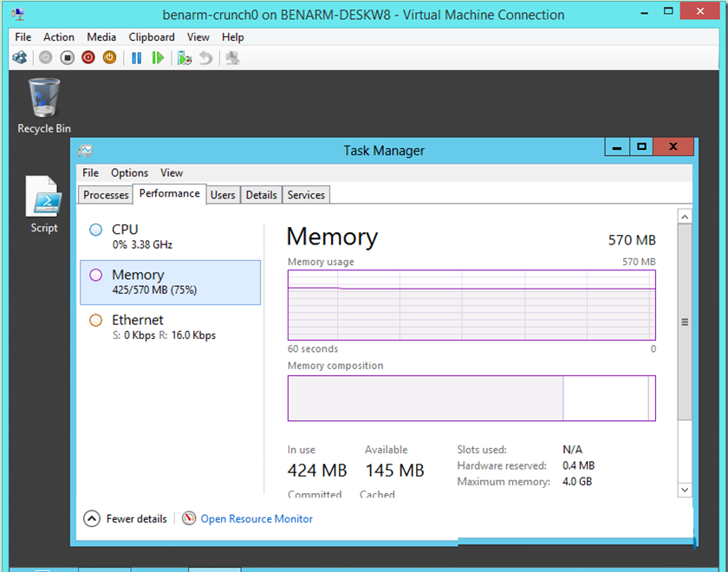Click the Resource Monitor icon
The image size is (728, 572).
pyautogui.click(x=189, y=518)
